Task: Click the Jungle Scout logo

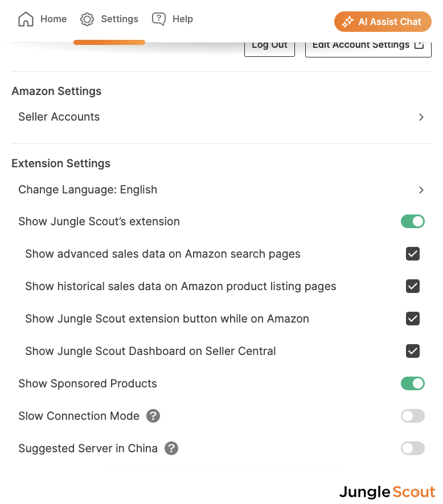Action: tap(387, 492)
